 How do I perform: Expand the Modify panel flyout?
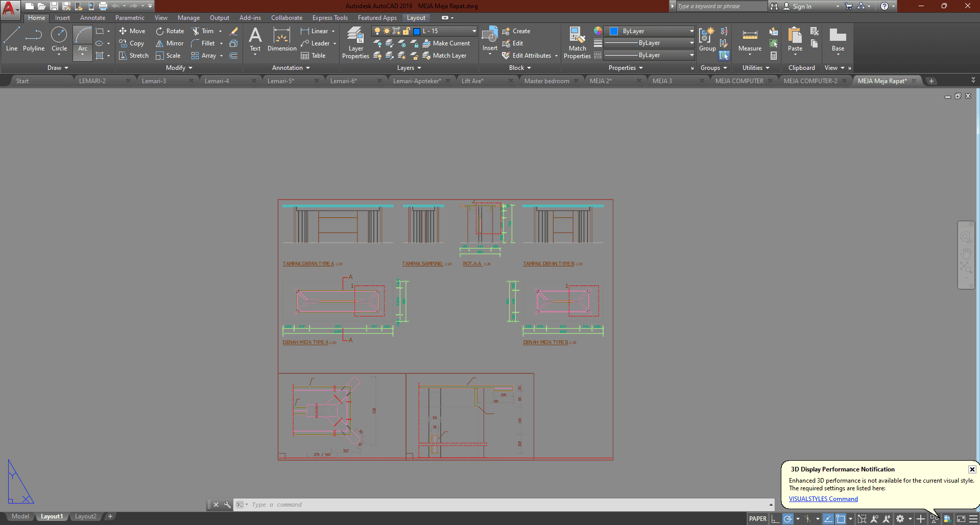[x=179, y=68]
